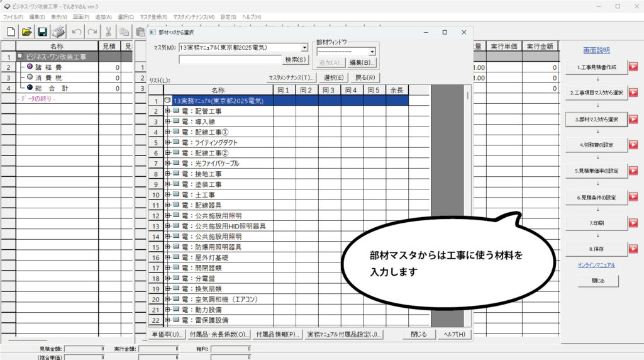Expand the 電:配線工事① node

tap(167, 132)
